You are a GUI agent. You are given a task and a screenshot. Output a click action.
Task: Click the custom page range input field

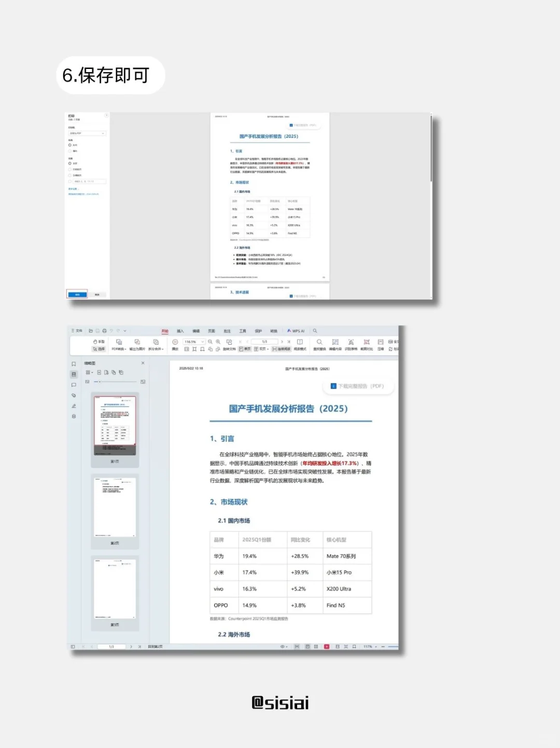(x=90, y=181)
